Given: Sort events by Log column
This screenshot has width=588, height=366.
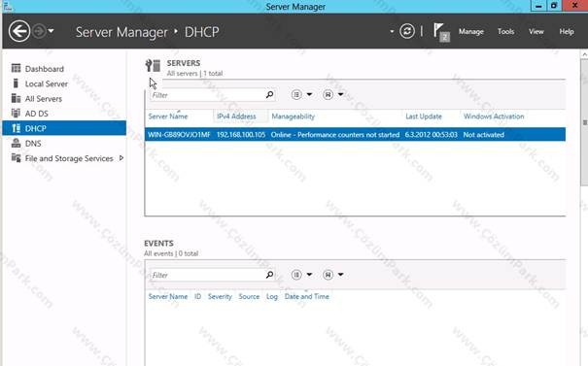Looking at the screenshot, I should point(272,296).
